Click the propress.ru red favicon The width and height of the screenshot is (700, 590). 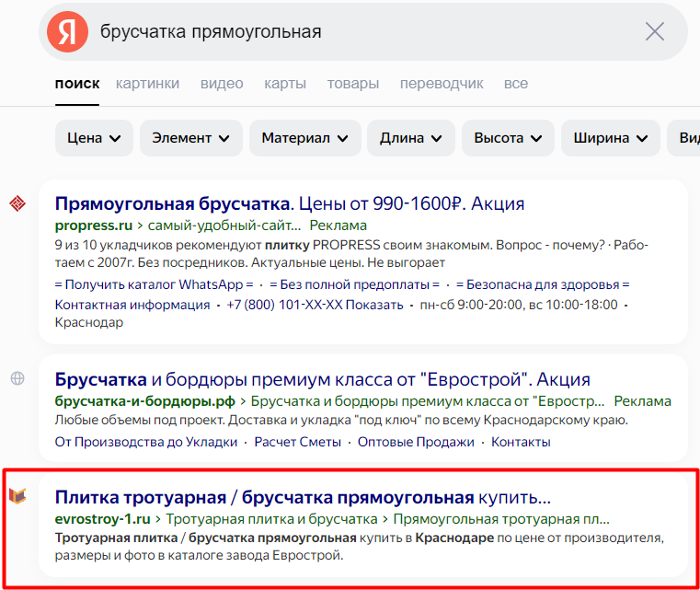click(x=17, y=203)
